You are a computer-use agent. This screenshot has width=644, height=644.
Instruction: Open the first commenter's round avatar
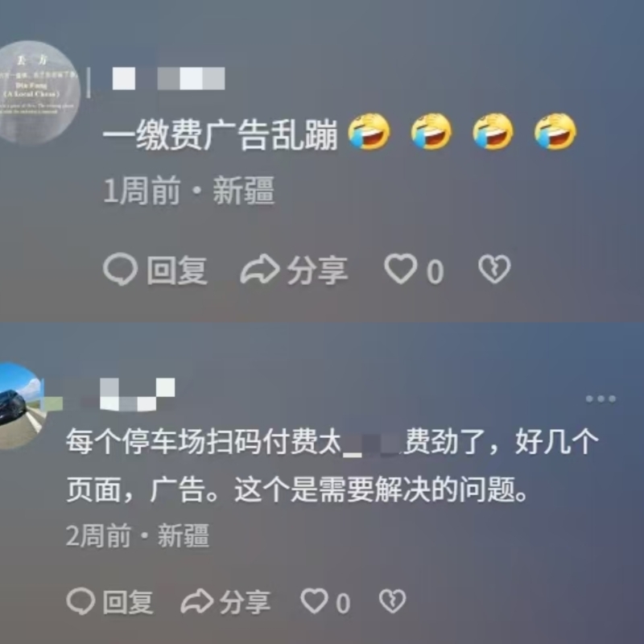click(x=38, y=93)
